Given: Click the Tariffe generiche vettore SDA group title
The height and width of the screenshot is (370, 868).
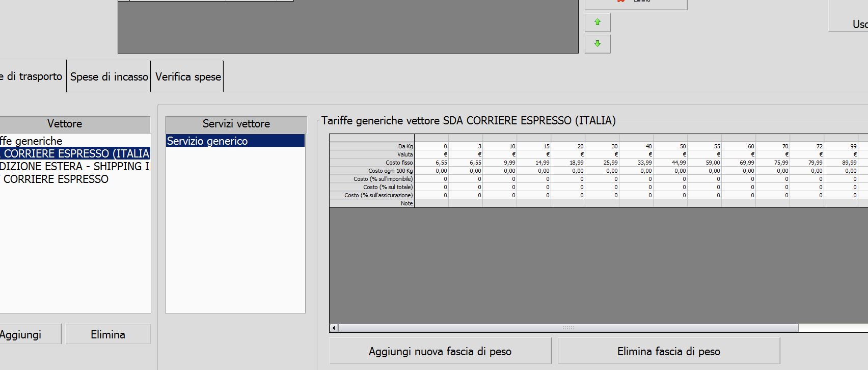Looking at the screenshot, I should [469, 121].
